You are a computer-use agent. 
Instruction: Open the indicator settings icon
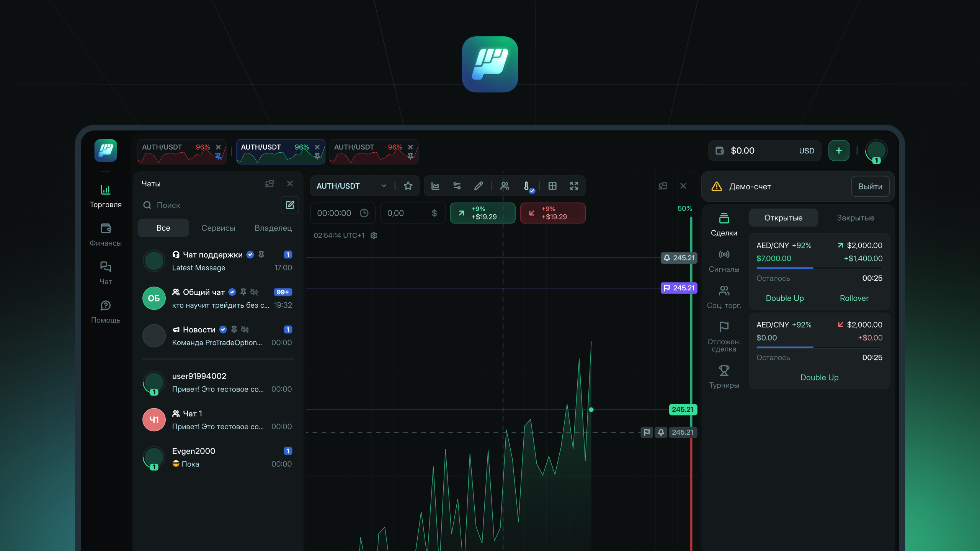pyautogui.click(x=457, y=186)
